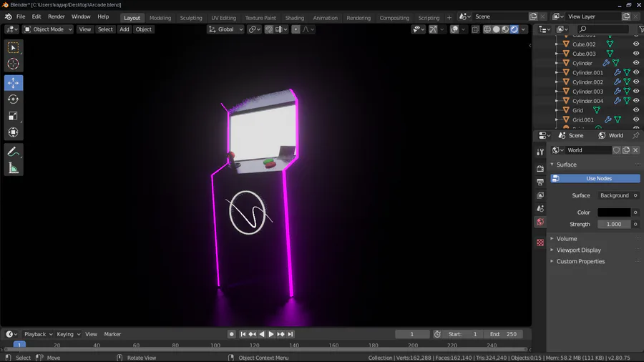The width and height of the screenshot is (644, 362).
Task: Select the Select Box tool
Action: [13, 48]
